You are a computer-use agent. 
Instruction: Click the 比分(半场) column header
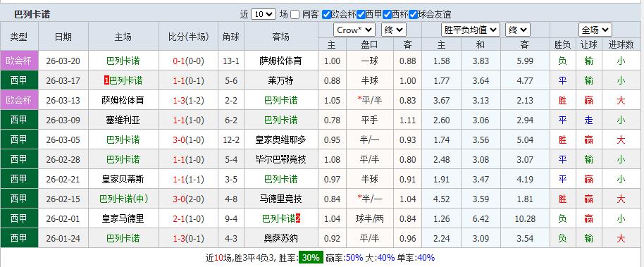(x=188, y=37)
